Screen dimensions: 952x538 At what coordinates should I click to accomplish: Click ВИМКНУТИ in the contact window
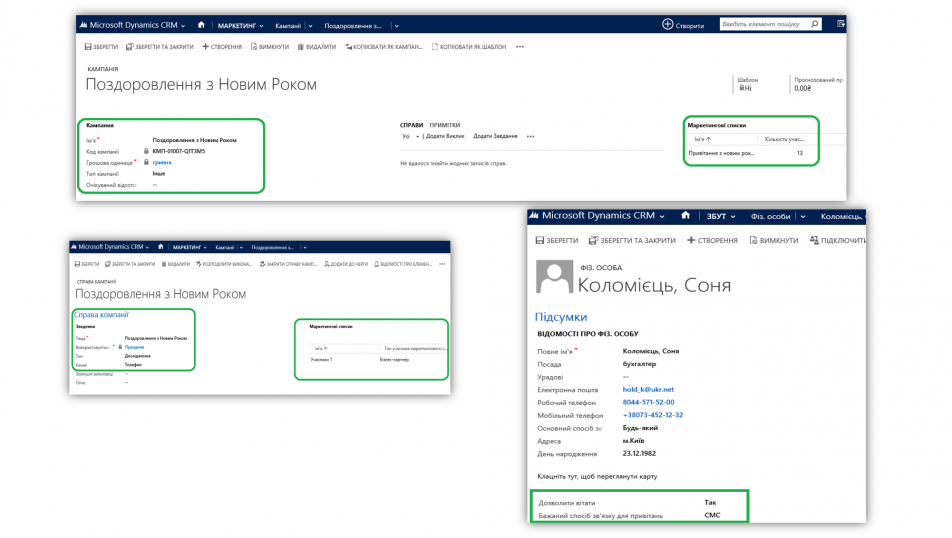774,240
